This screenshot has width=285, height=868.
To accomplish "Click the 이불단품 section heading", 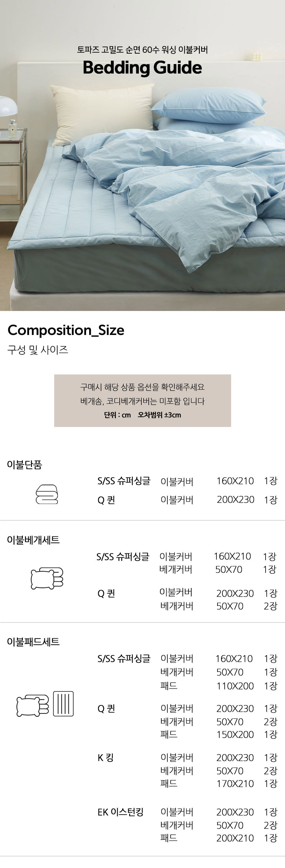I will [x=25, y=465].
